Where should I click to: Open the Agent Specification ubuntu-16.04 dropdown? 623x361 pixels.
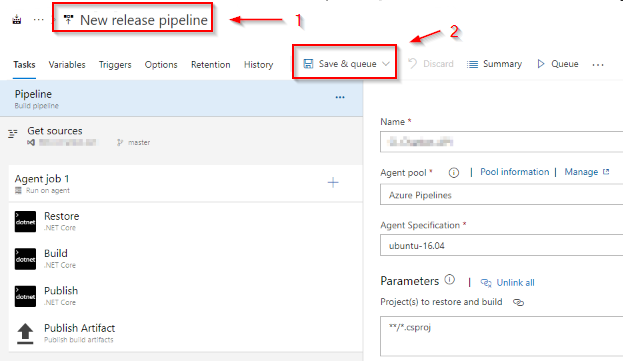(x=501, y=245)
